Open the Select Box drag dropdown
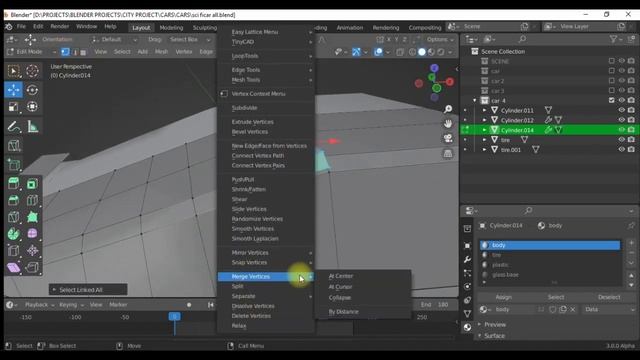The width and height of the screenshot is (640, 360). click(190, 40)
